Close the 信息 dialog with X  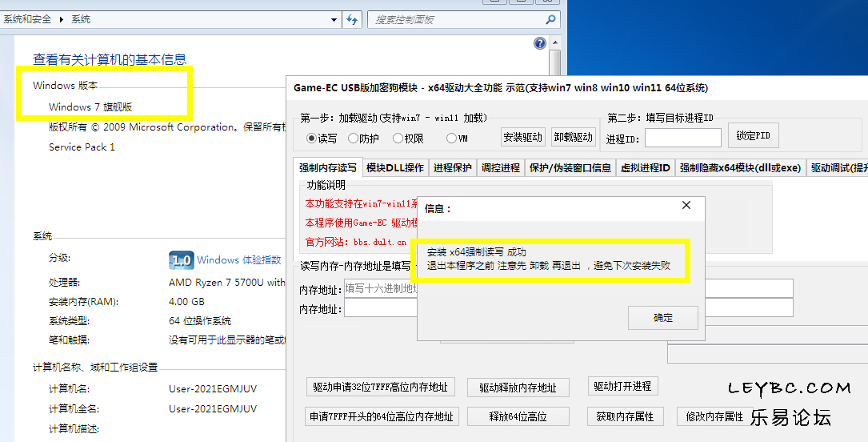pos(686,206)
